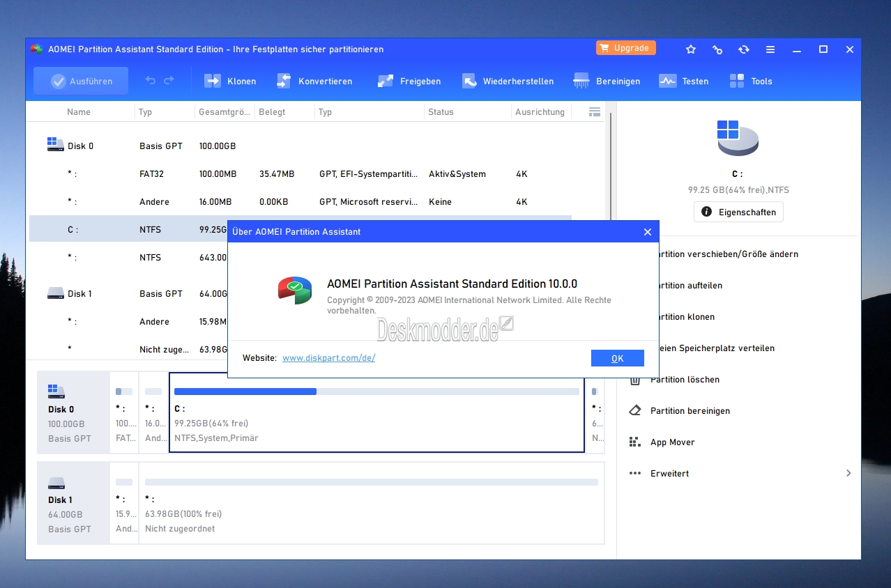Open the Bereinigen menu
Image resolution: width=891 pixels, height=588 pixels.
pyautogui.click(x=607, y=81)
